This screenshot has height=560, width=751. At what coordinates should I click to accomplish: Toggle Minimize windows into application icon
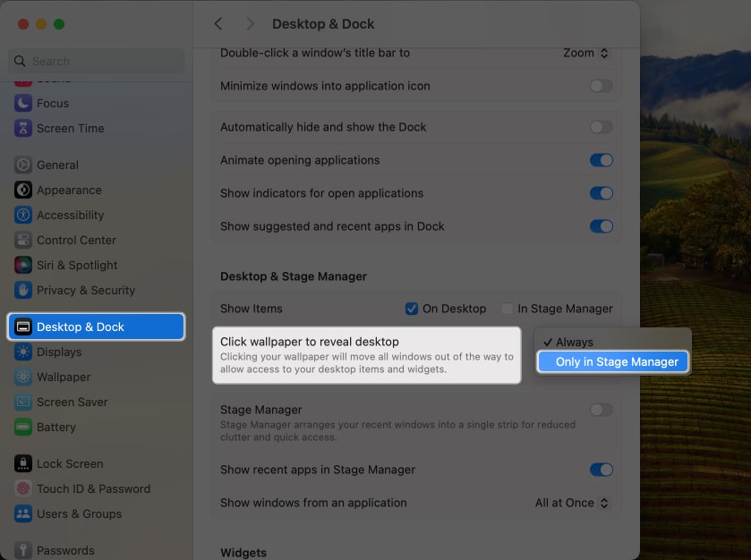click(602, 86)
